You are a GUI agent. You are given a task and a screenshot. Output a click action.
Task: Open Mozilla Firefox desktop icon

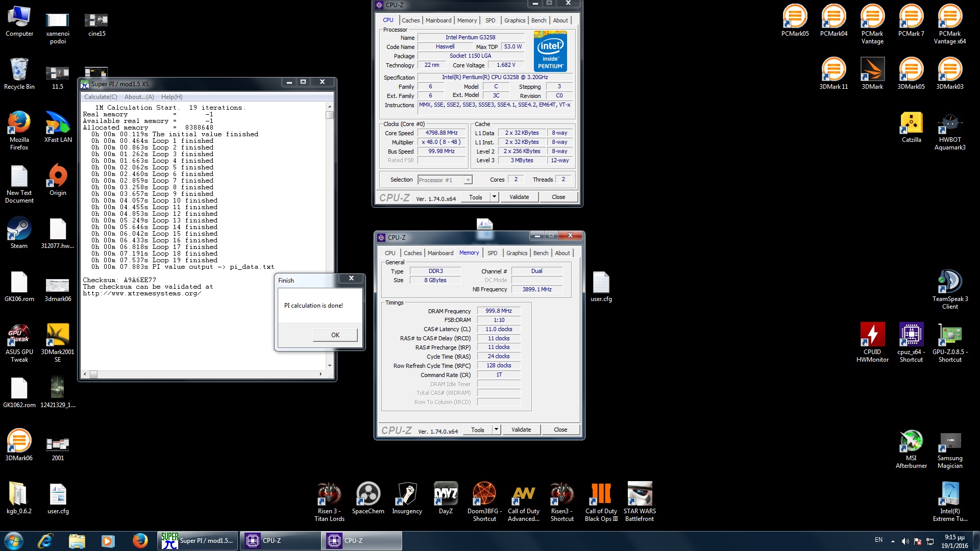19,130
